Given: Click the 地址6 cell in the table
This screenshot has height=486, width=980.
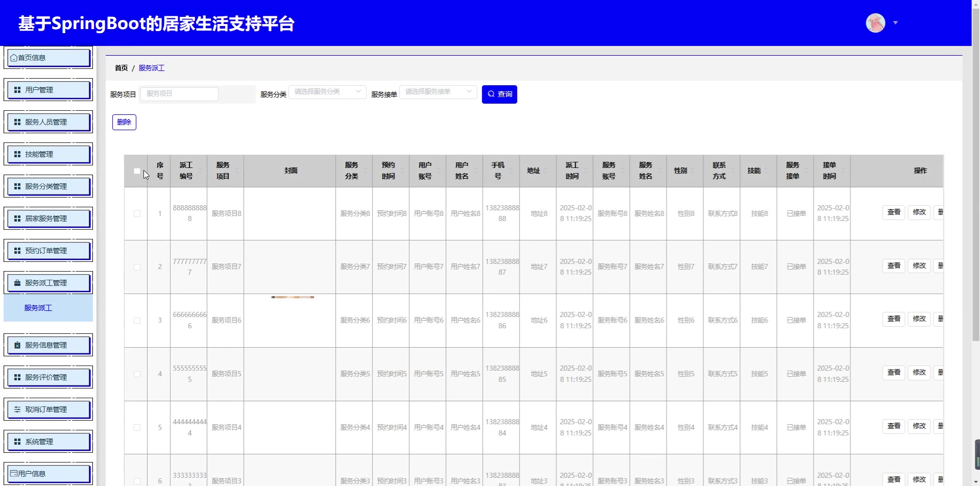Looking at the screenshot, I should [x=538, y=321].
